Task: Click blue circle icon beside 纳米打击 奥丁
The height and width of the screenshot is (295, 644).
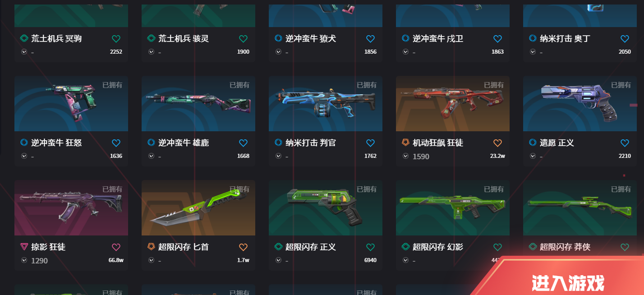Action: (x=533, y=38)
